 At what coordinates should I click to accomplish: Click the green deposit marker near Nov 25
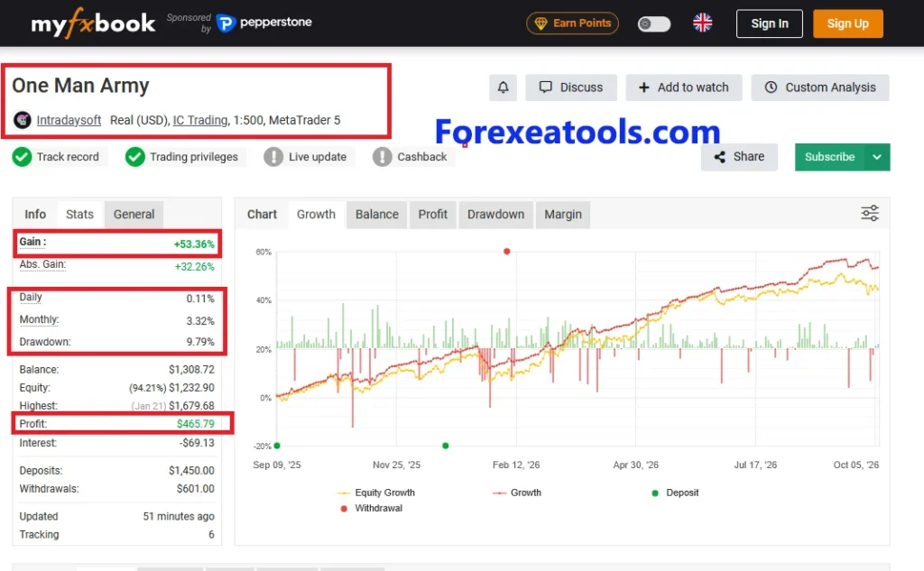[446, 446]
